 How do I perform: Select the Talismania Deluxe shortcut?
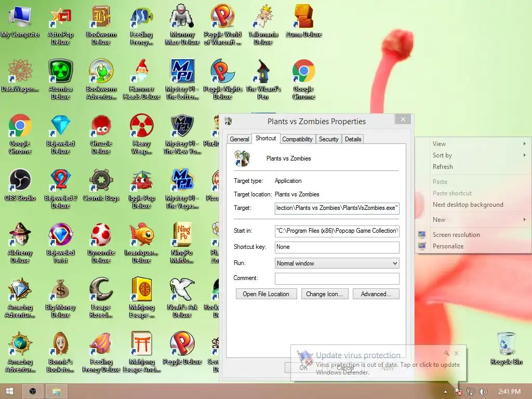click(263, 25)
